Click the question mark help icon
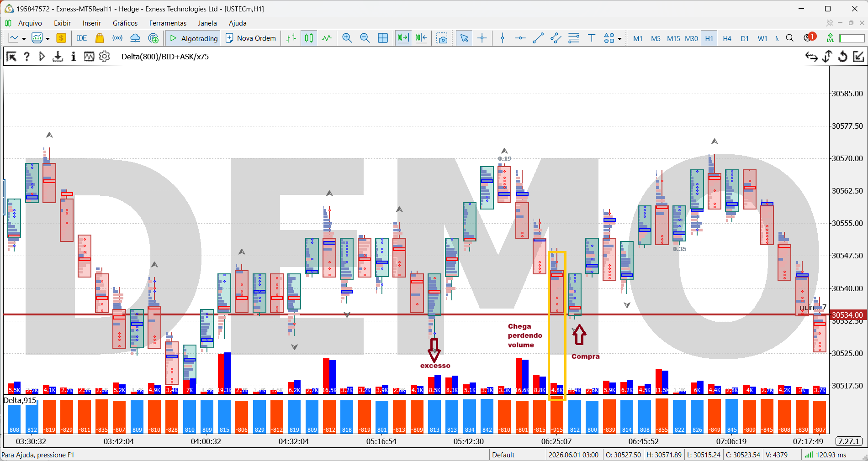This screenshot has height=461, width=868. pyautogui.click(x=27, y=57)
